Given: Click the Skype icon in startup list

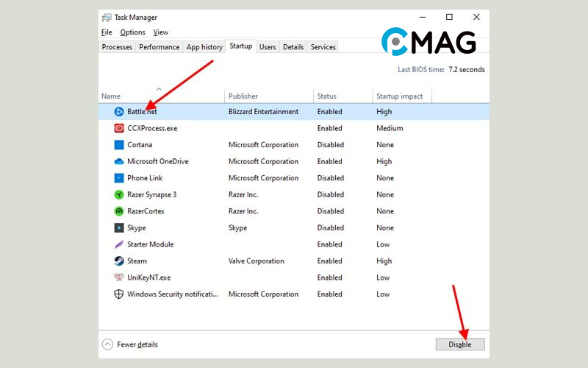Looking at the screenshot, I should (x=119, y=228).
